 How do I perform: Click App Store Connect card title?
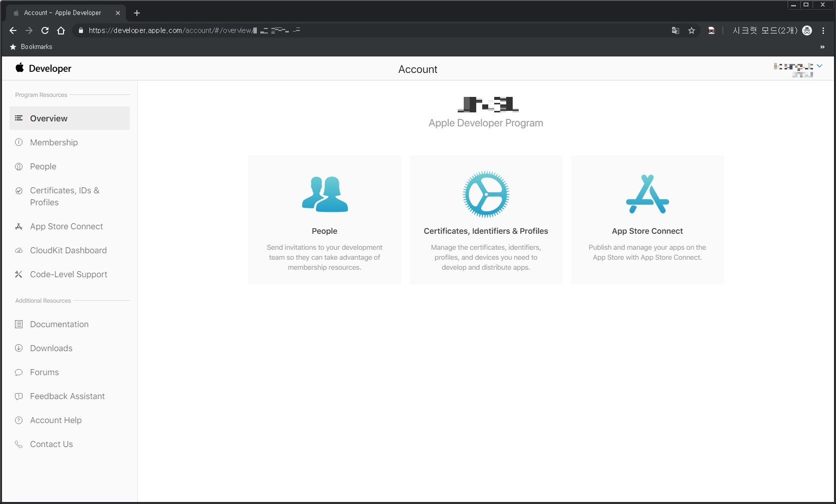click(x=647, y=231)
